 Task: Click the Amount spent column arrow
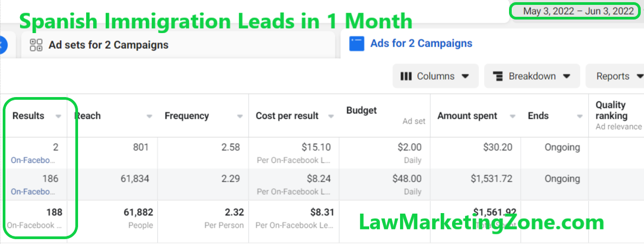click(512, 116)
